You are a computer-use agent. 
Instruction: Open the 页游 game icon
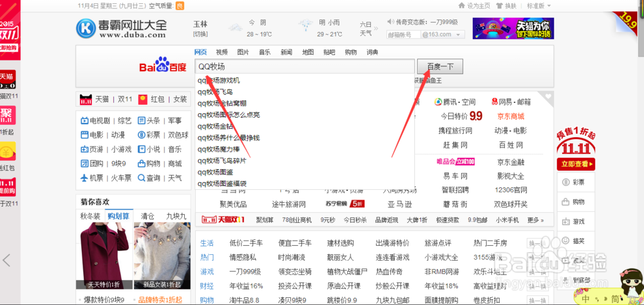click(x=84, y=149)
